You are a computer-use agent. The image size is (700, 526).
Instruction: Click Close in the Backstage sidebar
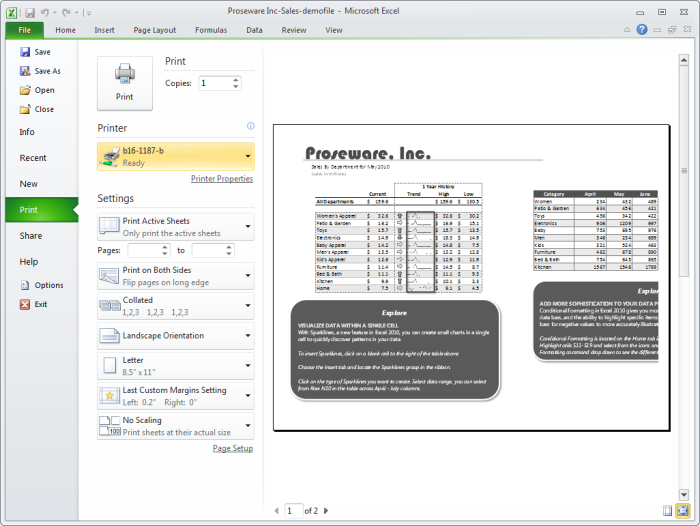37,109
